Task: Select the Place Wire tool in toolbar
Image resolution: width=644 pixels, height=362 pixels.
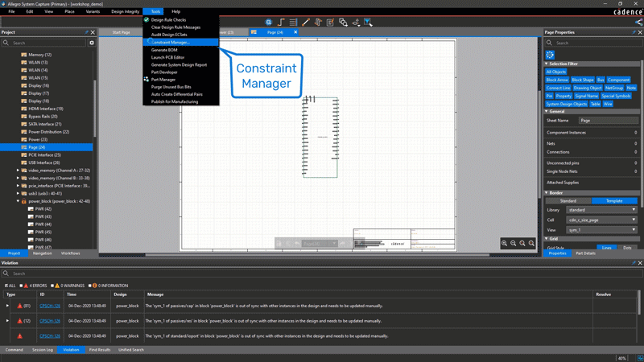Action: 281,23
